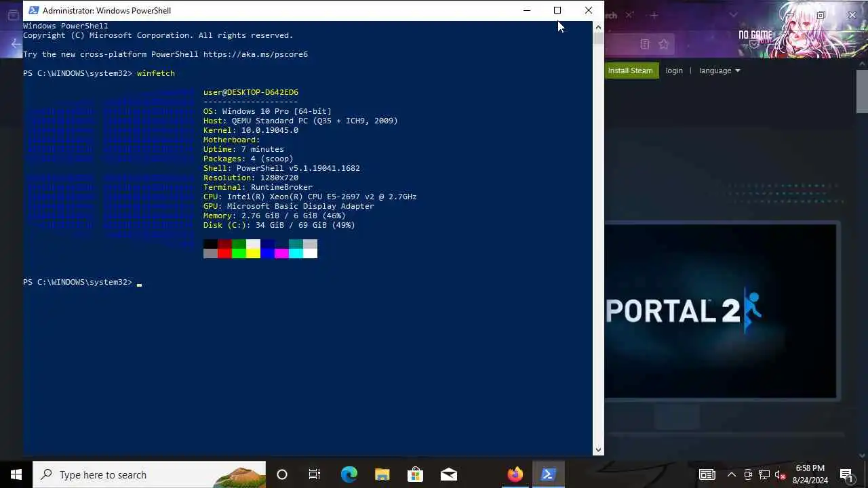The height and width of the screenshot is (488, 868).
Task: Close the current Firefox tab
Action: [629, 15]
